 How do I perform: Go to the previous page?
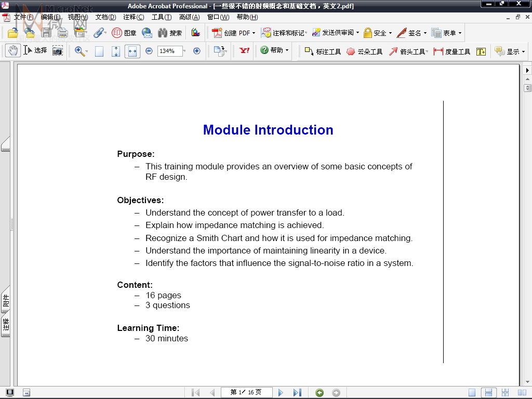coord(212,393)
